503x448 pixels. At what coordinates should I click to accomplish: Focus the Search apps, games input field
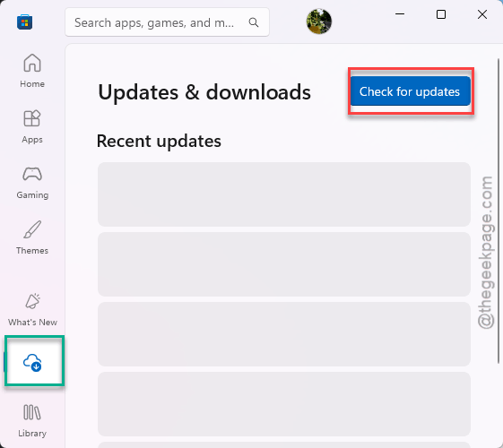coord(167,22)
